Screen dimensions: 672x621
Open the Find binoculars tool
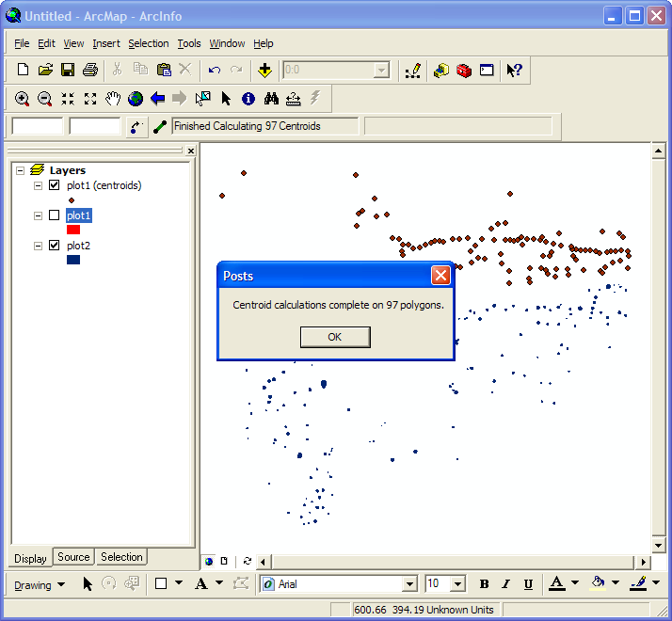(x=271, y=98)
